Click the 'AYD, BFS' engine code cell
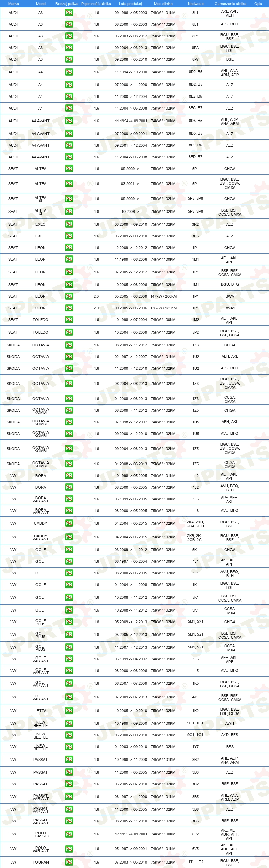Image resolution: width=269 pixels, height=868 pixels. tap(230, 735)
